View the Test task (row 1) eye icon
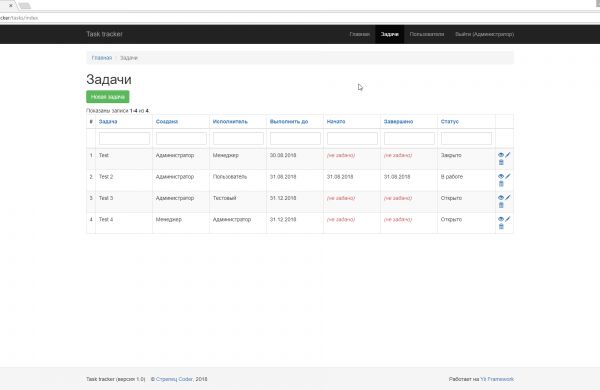Image resolution: width=600 pixels, height=390 pixels. [x=501, y=155]
